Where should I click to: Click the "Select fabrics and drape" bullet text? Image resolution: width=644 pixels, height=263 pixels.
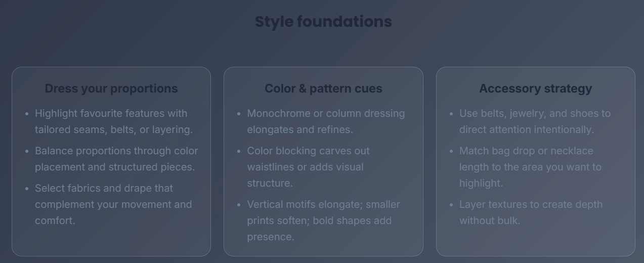pyautogui.click(x=113, y=204)
